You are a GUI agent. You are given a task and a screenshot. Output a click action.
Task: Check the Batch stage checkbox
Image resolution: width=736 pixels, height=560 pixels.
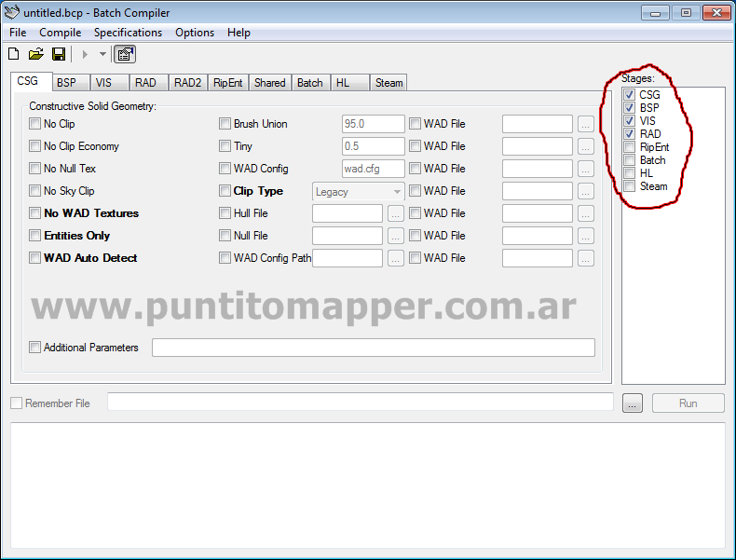click(630, 160)
